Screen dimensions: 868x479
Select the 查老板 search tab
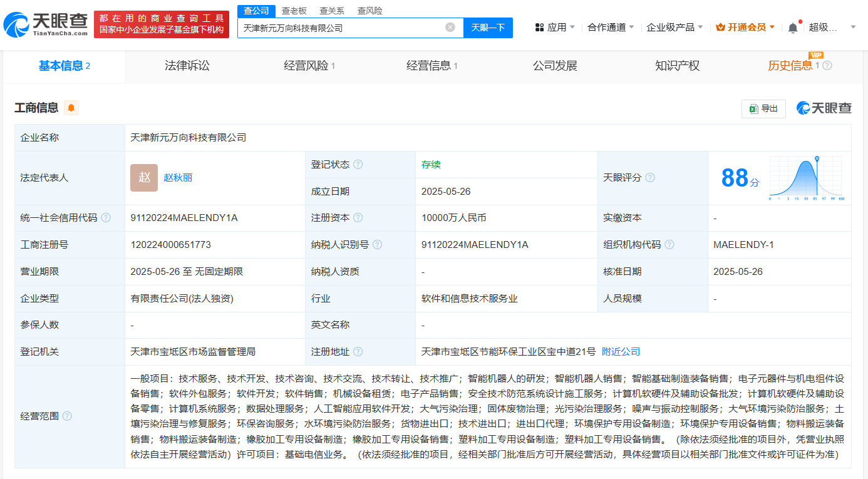tap(294, 11)
